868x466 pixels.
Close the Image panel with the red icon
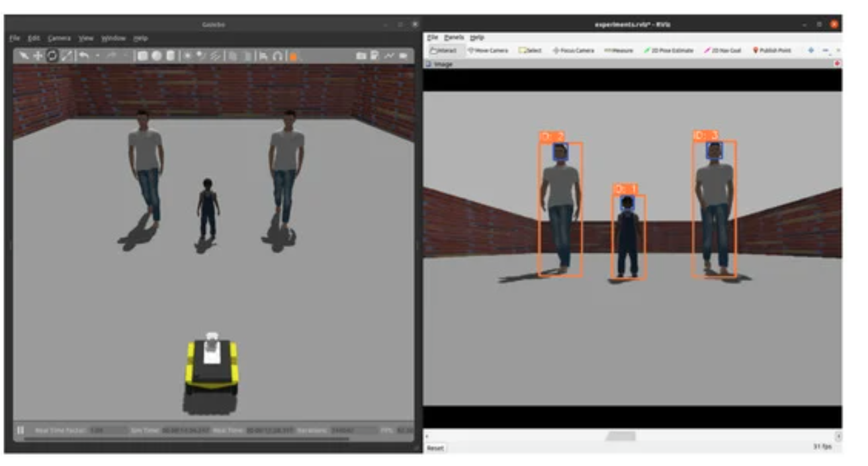[838, 64]
